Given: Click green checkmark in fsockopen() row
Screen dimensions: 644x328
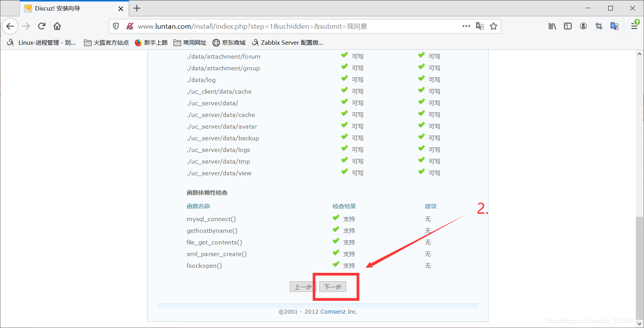Looking at the screenshot, I should coord(336,264).
